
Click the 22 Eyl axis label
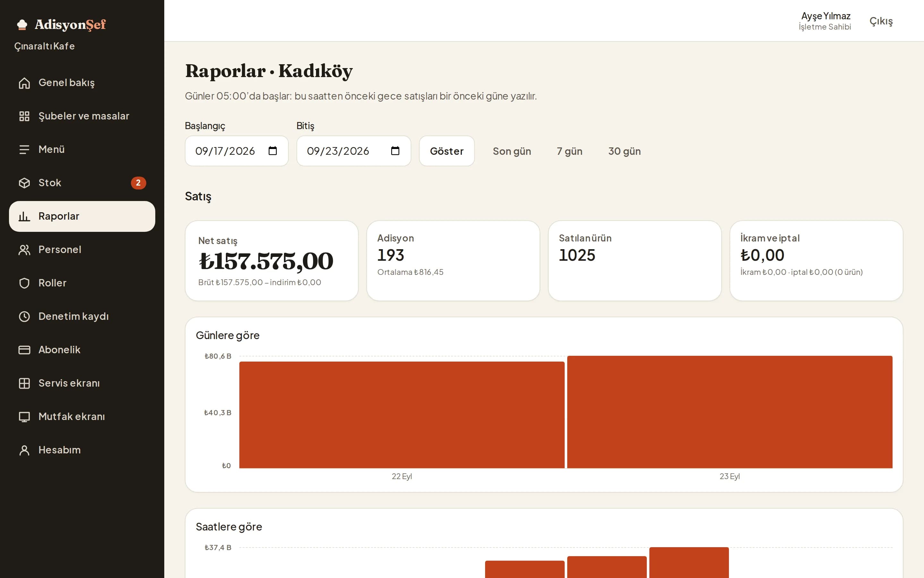[402, 476]
